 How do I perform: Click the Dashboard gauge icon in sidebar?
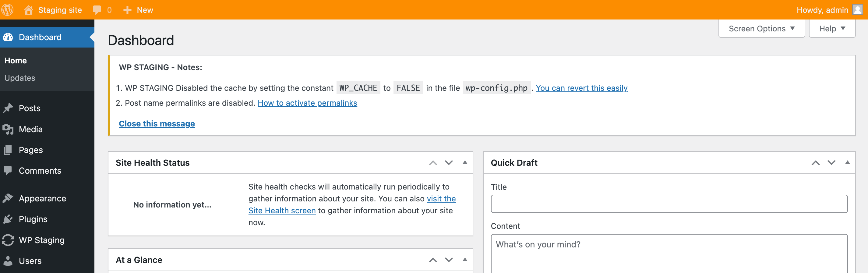(x=8, y=37)
